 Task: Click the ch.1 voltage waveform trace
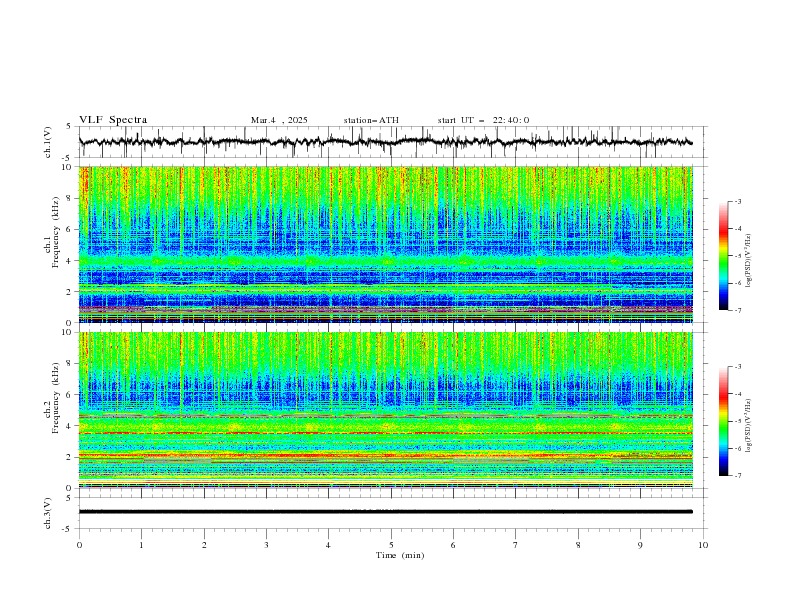click(x=385, y=142)
